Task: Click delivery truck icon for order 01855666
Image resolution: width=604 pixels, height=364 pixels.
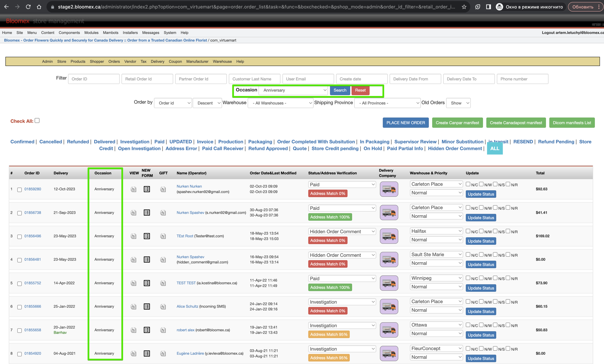Action: (x=389, y=306)
